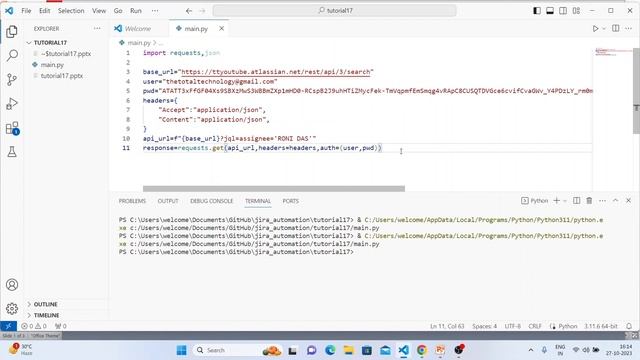
Task: Switch to the OUTPUT panel tab
Action: coord(168,201)
